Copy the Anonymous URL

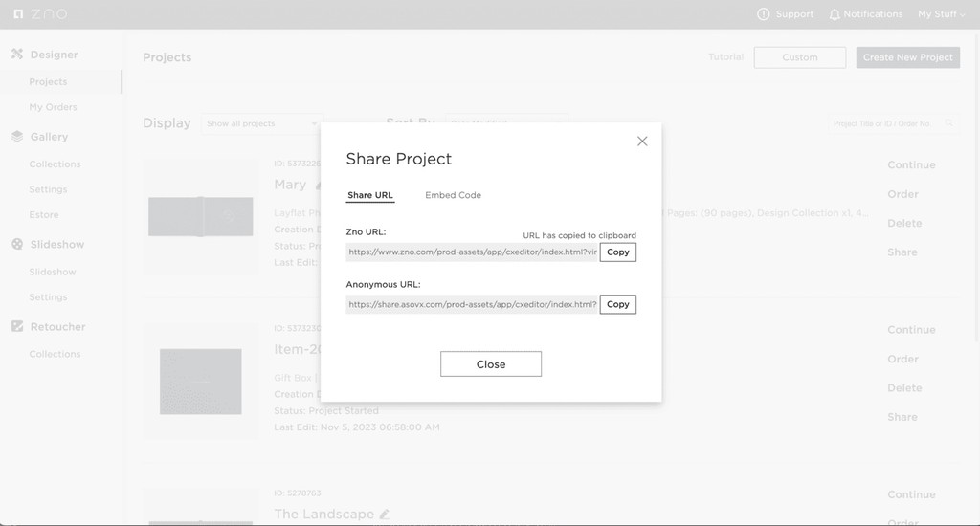[617, 304]
